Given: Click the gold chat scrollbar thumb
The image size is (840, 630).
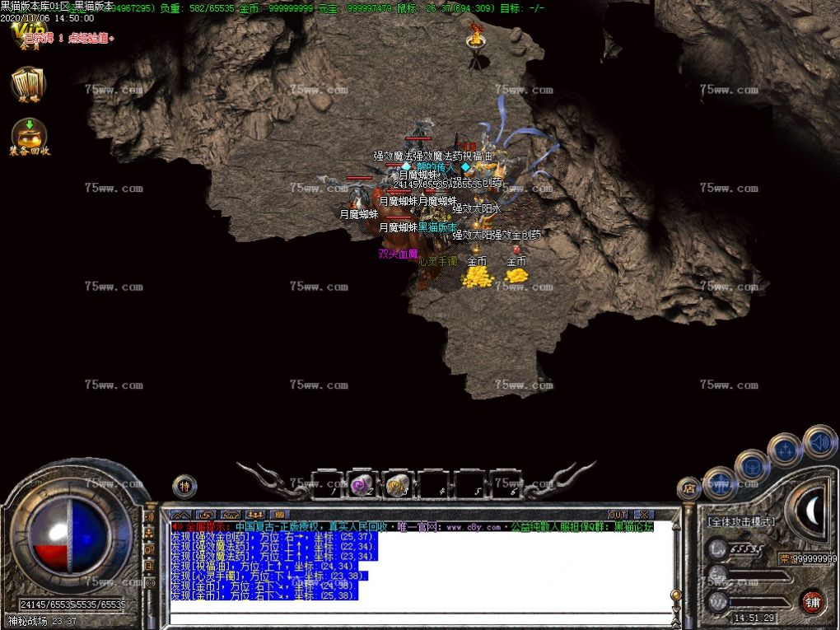Looking at the screenshot, I should point(676,595).
